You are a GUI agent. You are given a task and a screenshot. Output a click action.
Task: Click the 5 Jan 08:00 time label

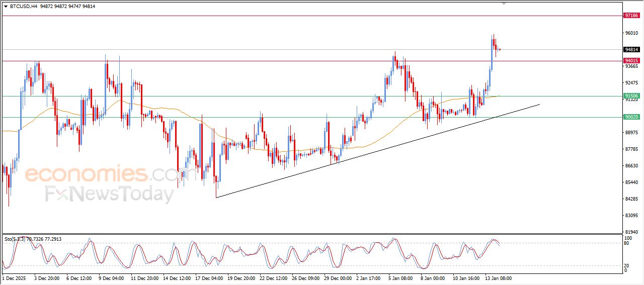pyautogui.click(x=400, y=278)
